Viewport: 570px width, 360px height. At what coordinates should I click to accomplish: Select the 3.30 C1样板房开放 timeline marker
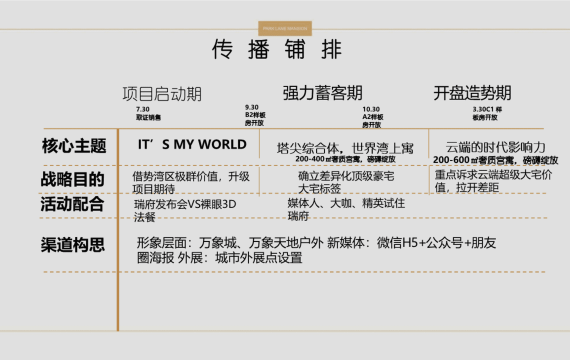point(487,113)
